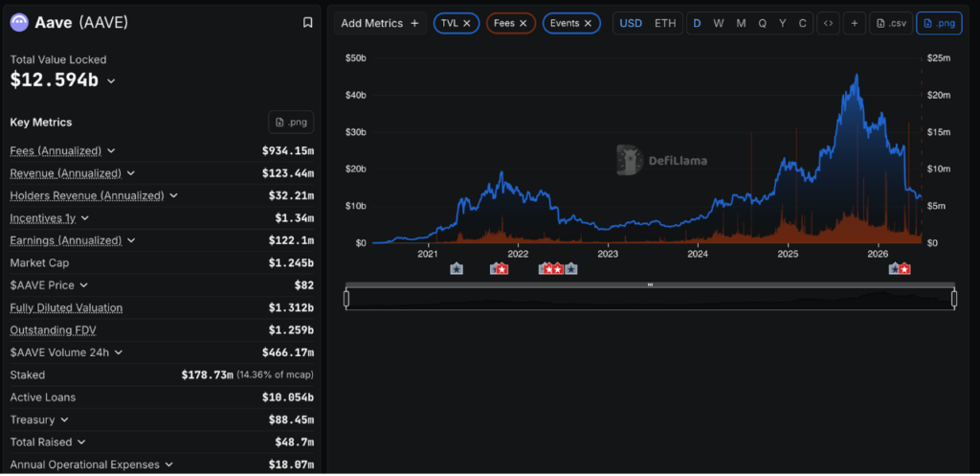980x476 pixels.
Task: Click the $88.45m treasury value
Action: [291, 419]
